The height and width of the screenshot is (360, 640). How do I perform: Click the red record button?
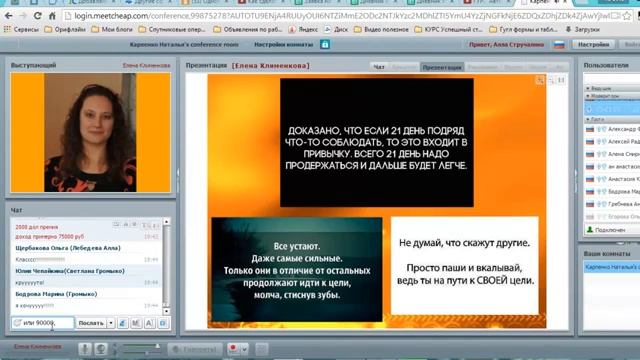(x=233, y=349)
